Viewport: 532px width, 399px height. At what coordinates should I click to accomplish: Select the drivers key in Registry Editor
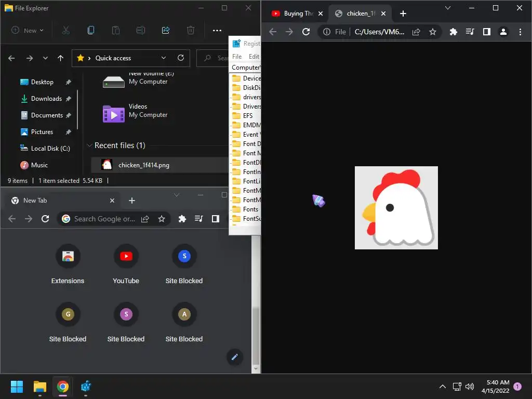click(252, 97)
